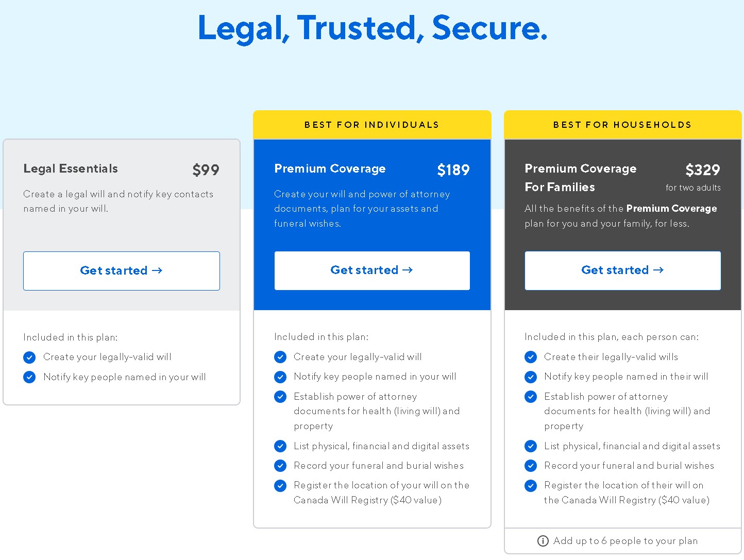Click the Legal Essentials plan title
This screenshot has height=560, width=744.
click(x=71, y=168)
